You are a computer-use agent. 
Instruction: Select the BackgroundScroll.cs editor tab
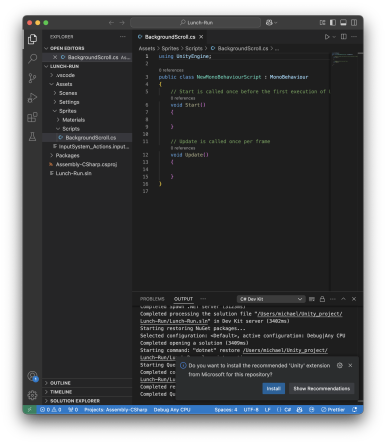tap(170, 37)
